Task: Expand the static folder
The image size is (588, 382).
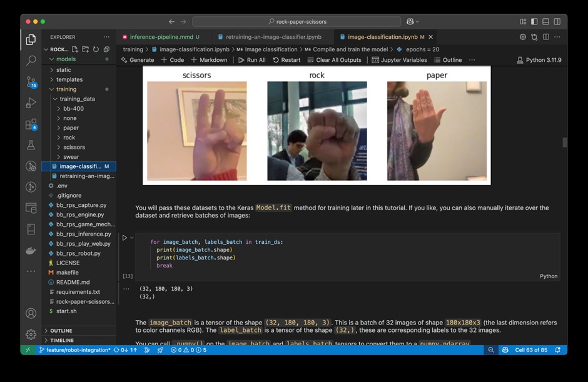Action: [79, 70]
